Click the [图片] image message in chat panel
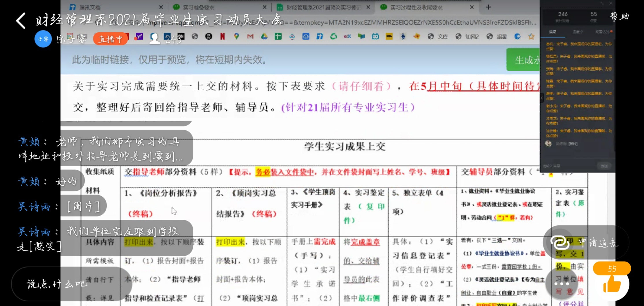This screenshot has height=306, width=644. point(572,144)
